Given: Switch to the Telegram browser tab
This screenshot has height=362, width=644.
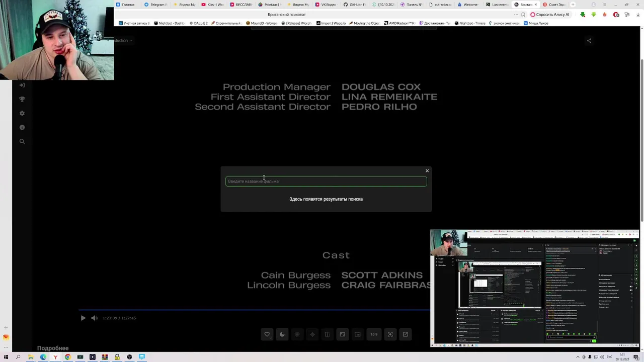Looking at the screenshot, I should click(155, 5).
